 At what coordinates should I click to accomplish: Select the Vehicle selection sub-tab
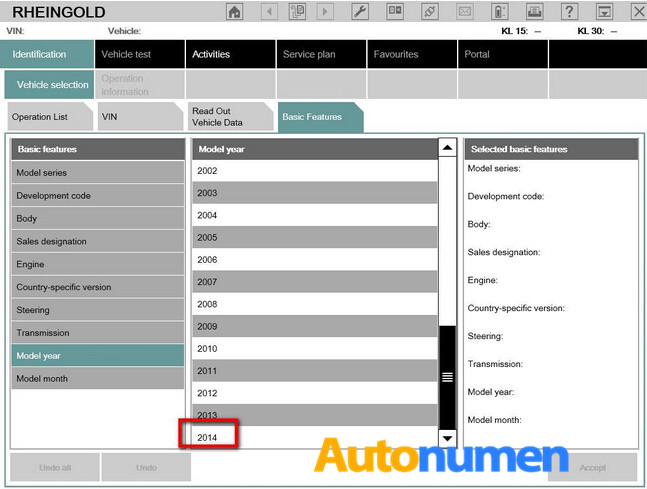(49, 85)
